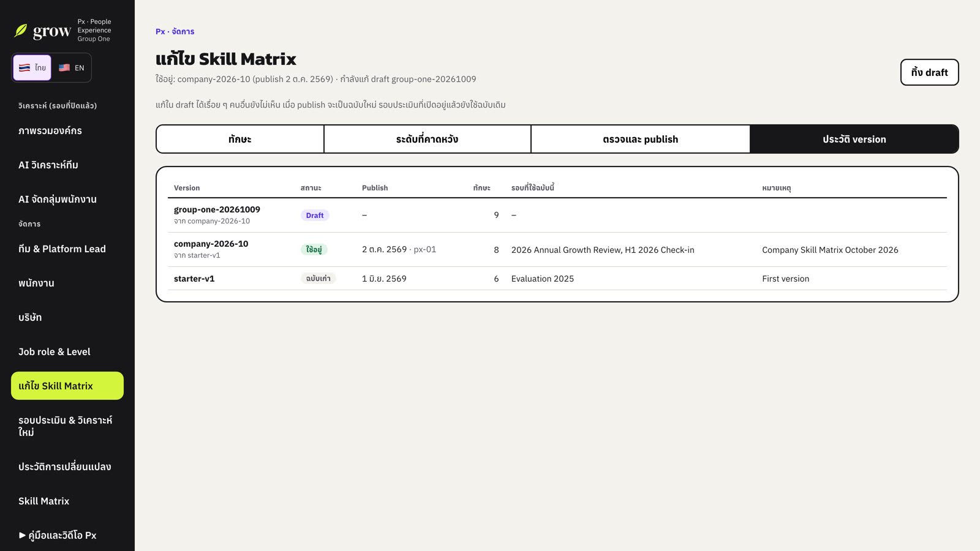Switch to the ทักษะ tab
The height and width of the screenshot is (551, 980).
coord(240,139)
